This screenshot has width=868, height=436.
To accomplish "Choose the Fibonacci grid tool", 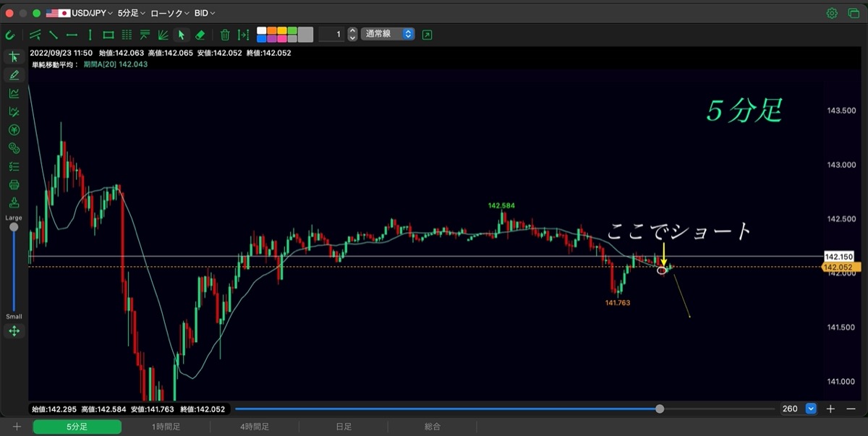I will tap(127, 34).
